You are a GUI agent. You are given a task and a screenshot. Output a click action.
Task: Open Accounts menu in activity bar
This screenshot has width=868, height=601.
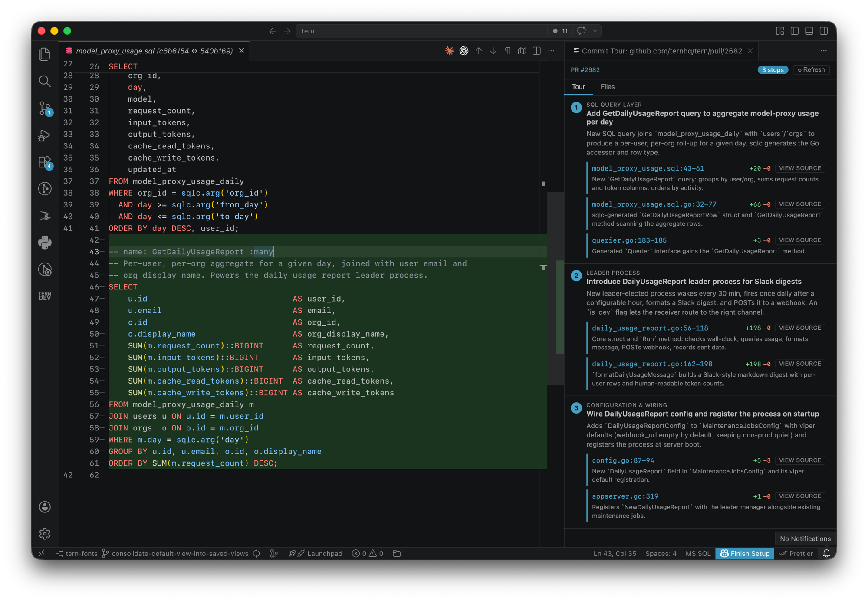pos(45,507)
